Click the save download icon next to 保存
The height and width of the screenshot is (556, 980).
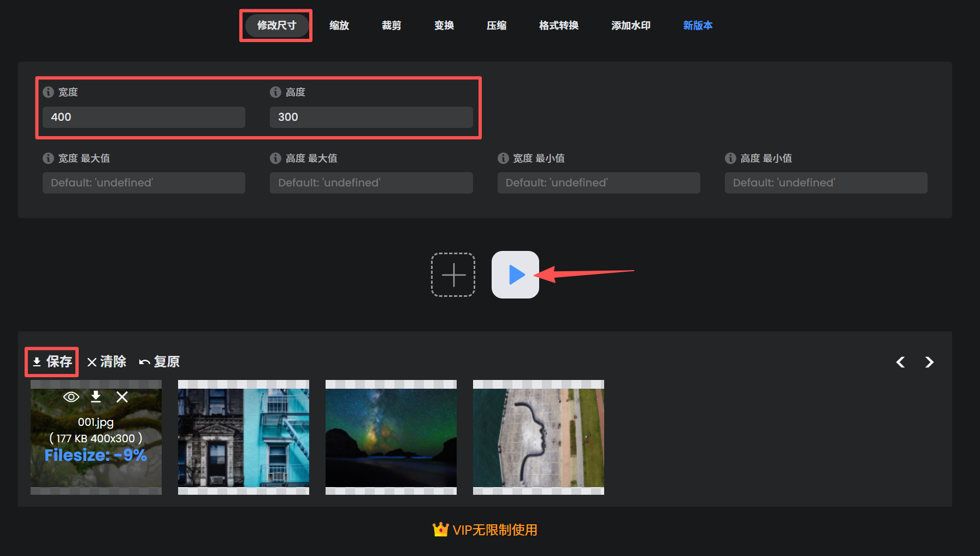(37, 361)
